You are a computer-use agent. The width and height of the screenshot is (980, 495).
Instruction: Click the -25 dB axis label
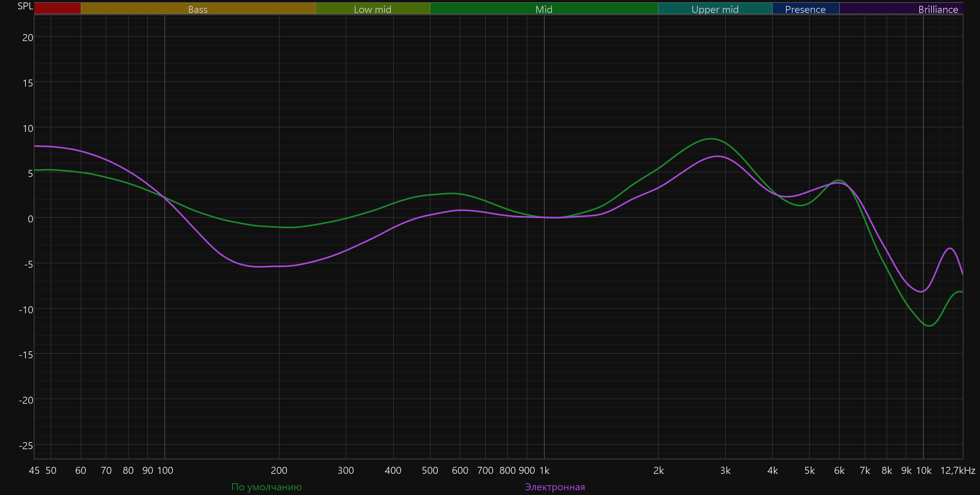coord(26,446)
